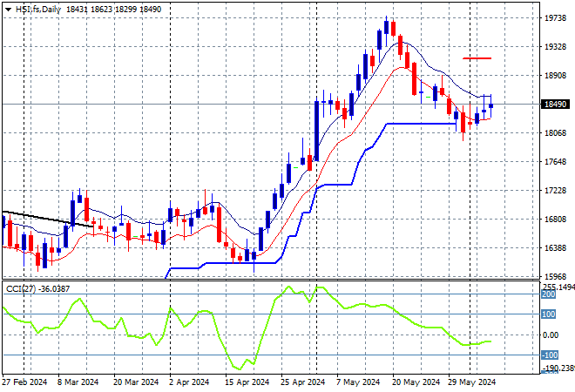This screenshot has height=392, width=575.
Task: Select the short red horizontal line
Action: pos(477,58)
